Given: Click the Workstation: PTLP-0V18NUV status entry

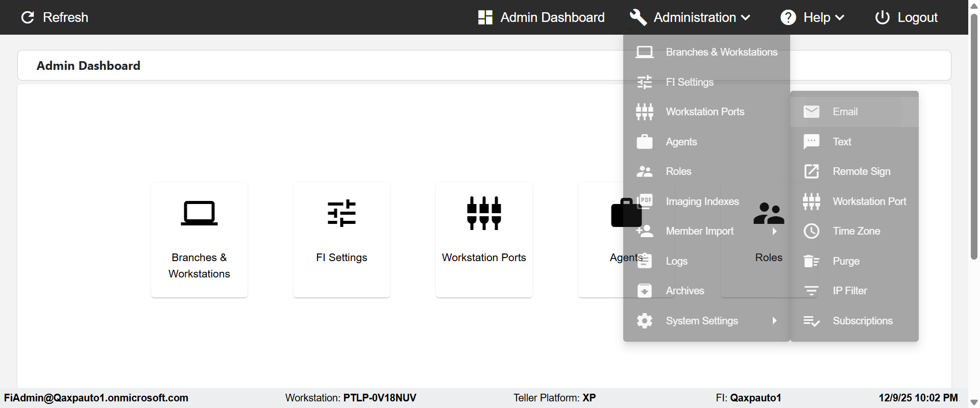Looking at the screenshot, I should pos(351,398).
